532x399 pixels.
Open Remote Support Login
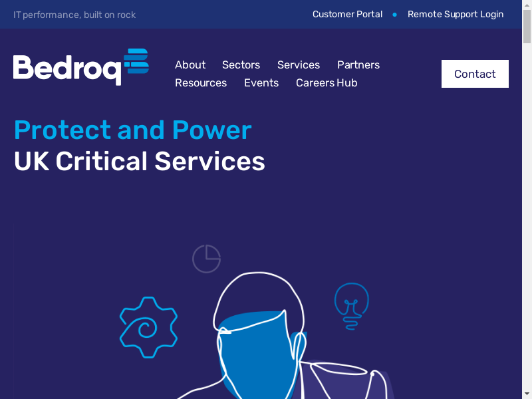[x=456, y=14]
